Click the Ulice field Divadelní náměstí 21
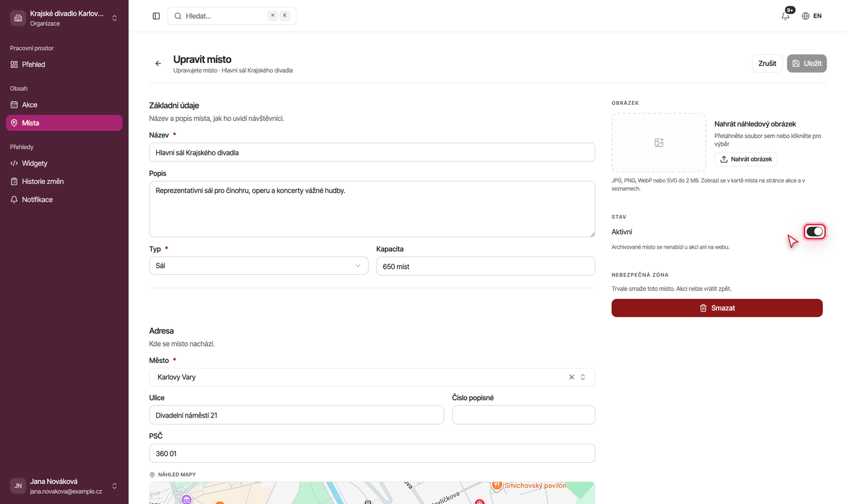The image size is (847, 504). [296, 415]
